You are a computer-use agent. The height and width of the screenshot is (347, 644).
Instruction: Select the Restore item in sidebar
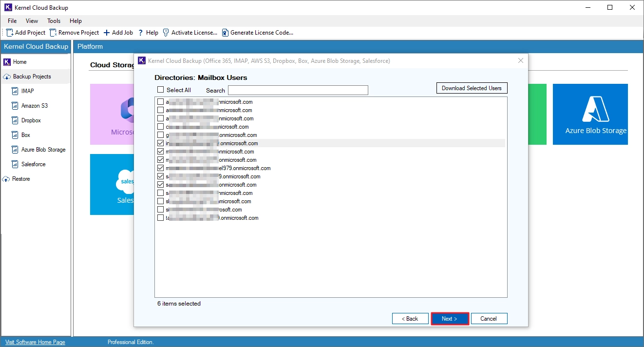pyautogui.click(x=21, y=179)
